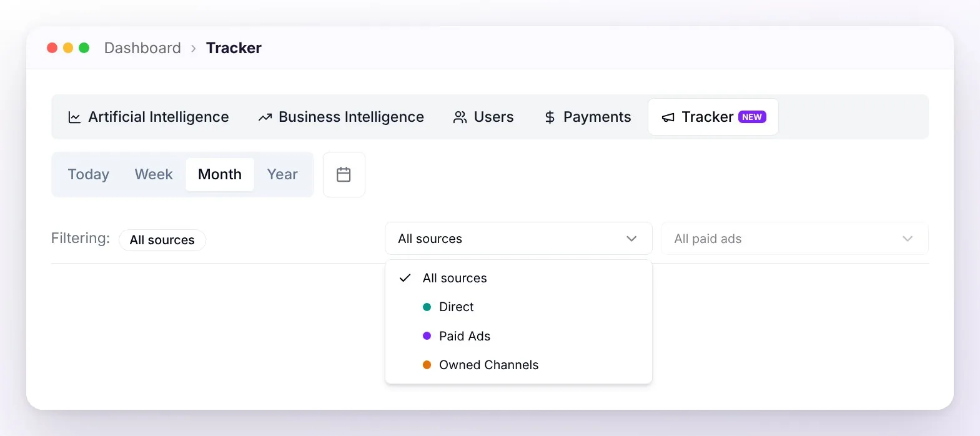This screenshot has height=436, width=980.
Task: Switch time range to Year
Action: point(282,174)
